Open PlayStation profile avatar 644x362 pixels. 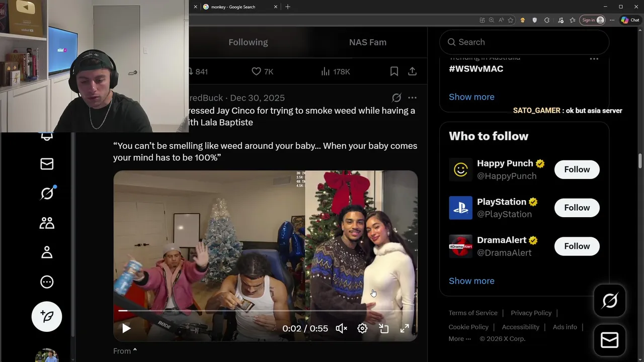(x=460, y=208)
